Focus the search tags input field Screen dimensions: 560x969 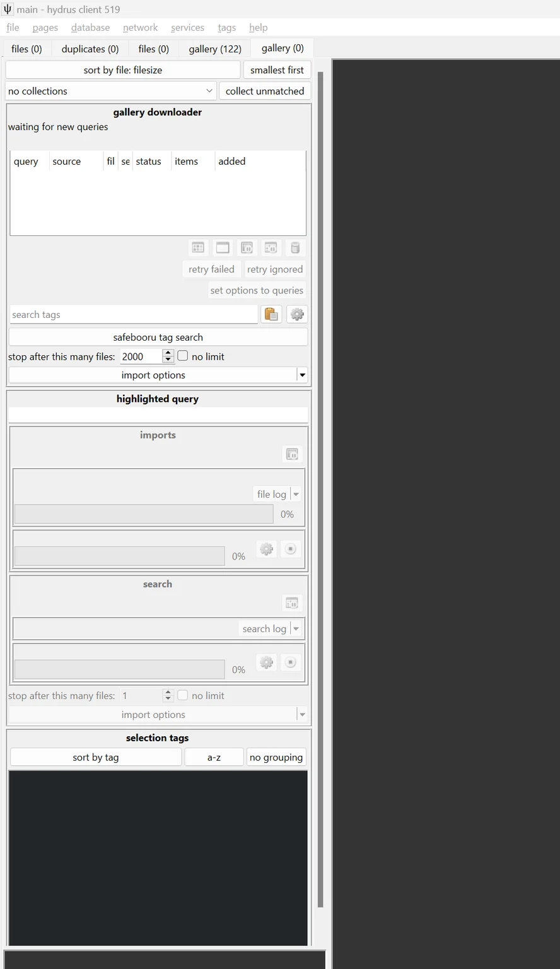click(134, 314)
